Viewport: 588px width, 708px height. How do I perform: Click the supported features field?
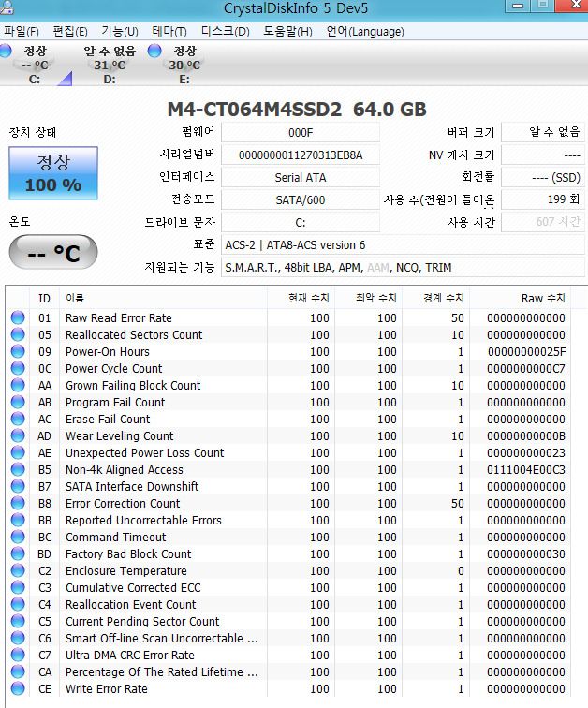(x=403, y=268)
